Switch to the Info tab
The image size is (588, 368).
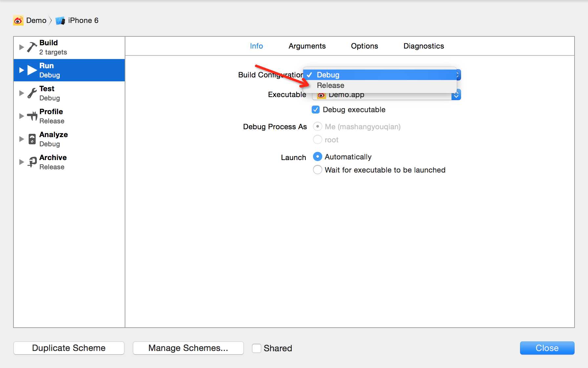pos(256,46)
